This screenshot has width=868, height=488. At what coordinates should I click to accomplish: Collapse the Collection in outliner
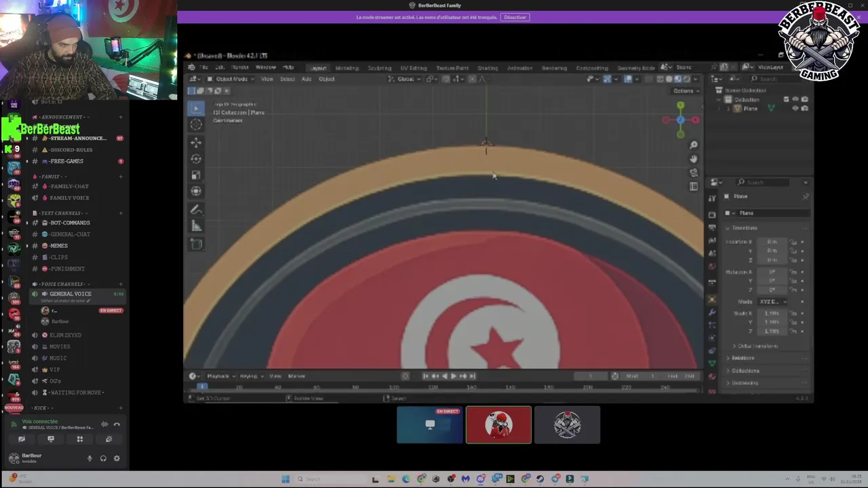pos(720,100)
